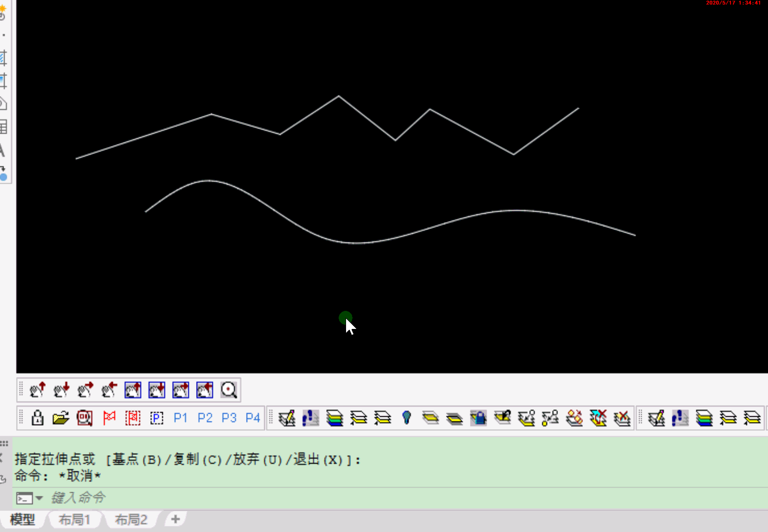Click the 2020/5/17 timestamp text
The image size is (768, 532).
(x=733, y=3)
